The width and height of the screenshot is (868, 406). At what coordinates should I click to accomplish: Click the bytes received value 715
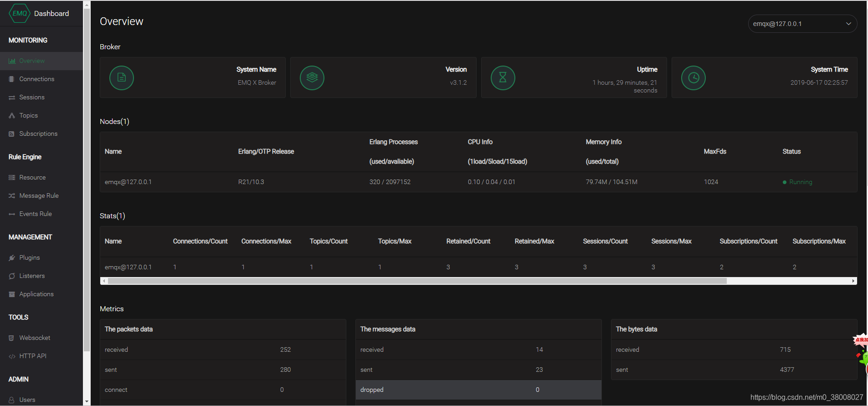click(x=786, y=350)
